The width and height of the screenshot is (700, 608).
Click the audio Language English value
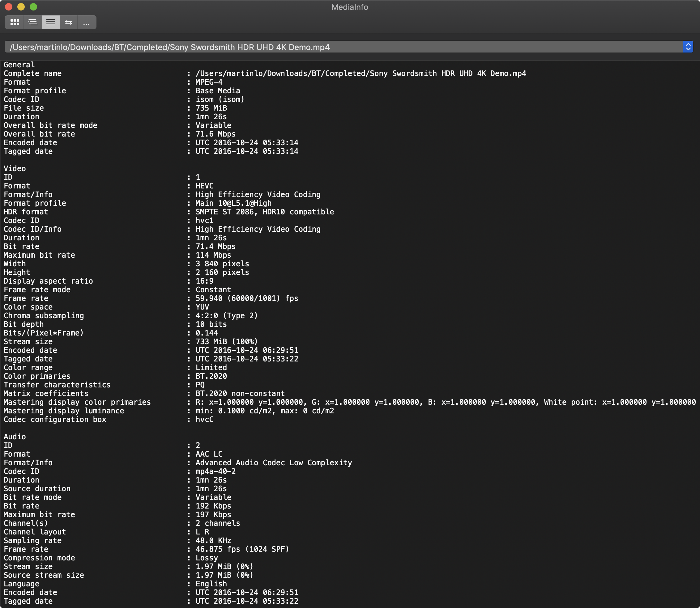coord(211,584)
